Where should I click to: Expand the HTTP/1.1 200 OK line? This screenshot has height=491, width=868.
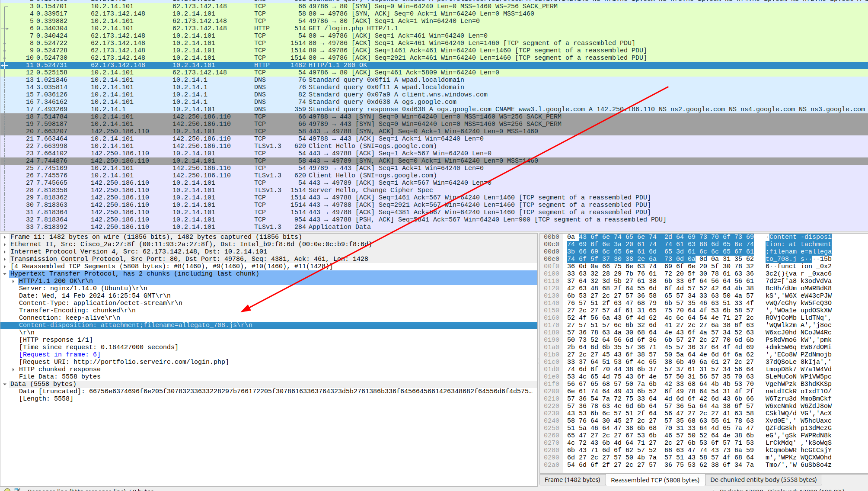[14, 280]
